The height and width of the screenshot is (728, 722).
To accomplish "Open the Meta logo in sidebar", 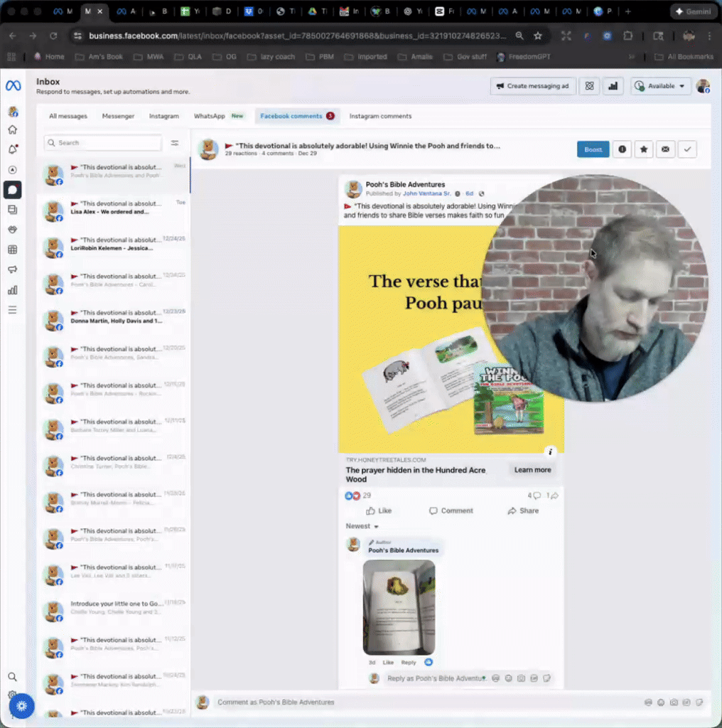I will pyautogui.click(x=13, y=85).
